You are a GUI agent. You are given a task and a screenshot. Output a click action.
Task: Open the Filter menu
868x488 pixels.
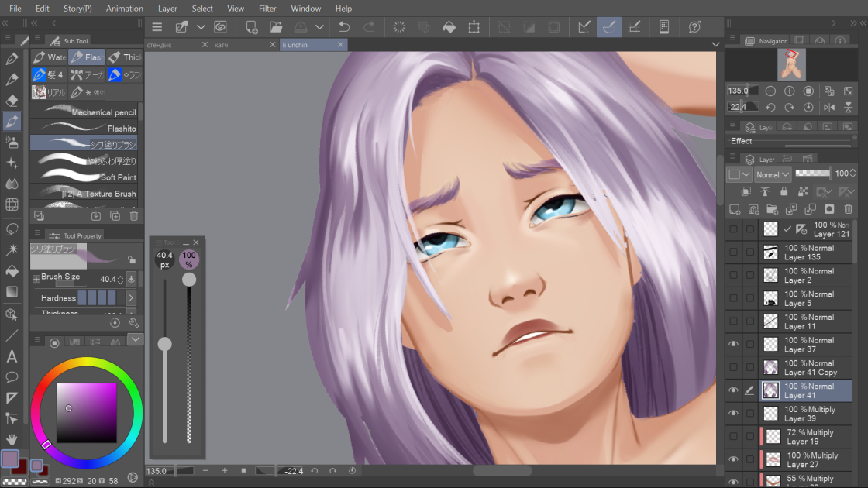(267, 9)
